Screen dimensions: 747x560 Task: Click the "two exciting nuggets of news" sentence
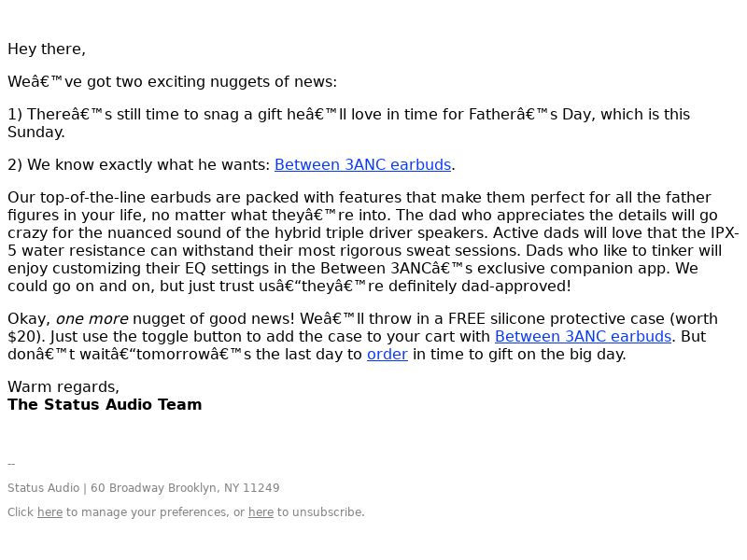172,82
